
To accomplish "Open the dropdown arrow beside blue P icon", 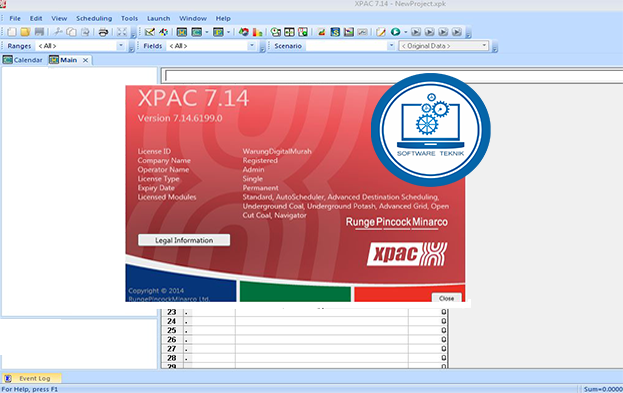I will point(228,32).
